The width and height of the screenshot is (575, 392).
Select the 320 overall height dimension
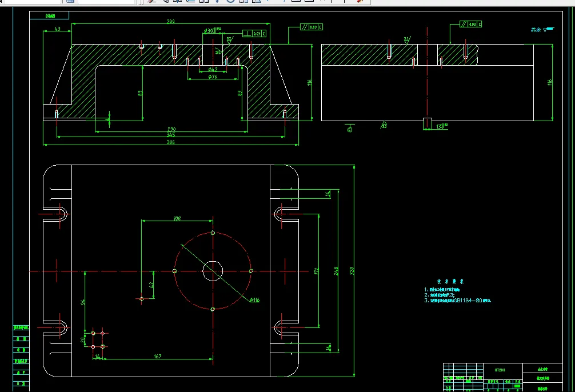[352, 271]
